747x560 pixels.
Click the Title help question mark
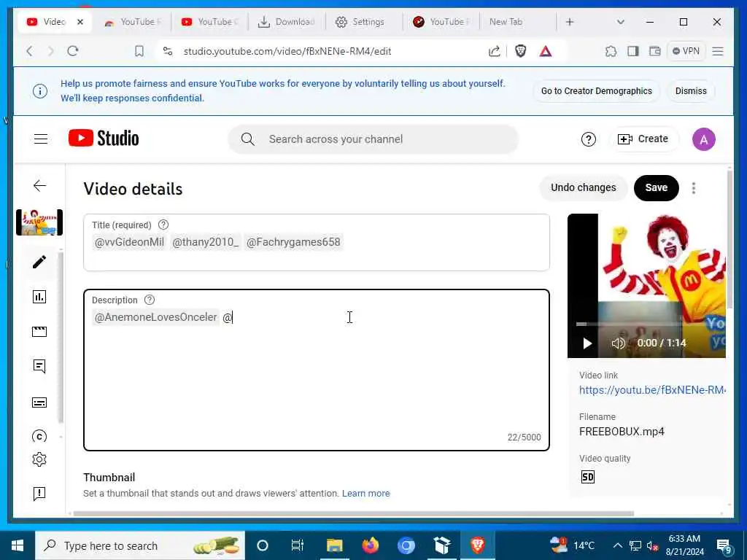tap(163, 225)
